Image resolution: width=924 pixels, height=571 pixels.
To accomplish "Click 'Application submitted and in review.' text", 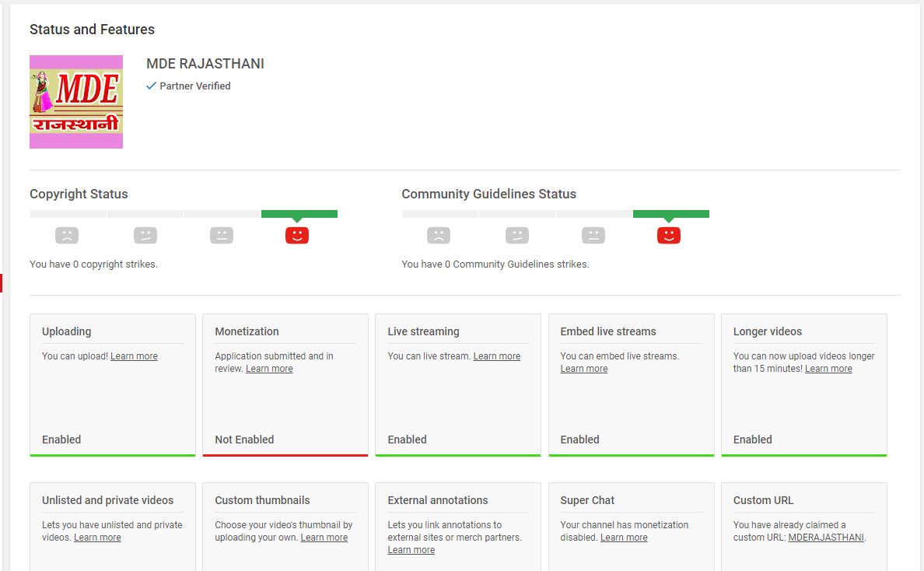I will (x=274, y=362).
